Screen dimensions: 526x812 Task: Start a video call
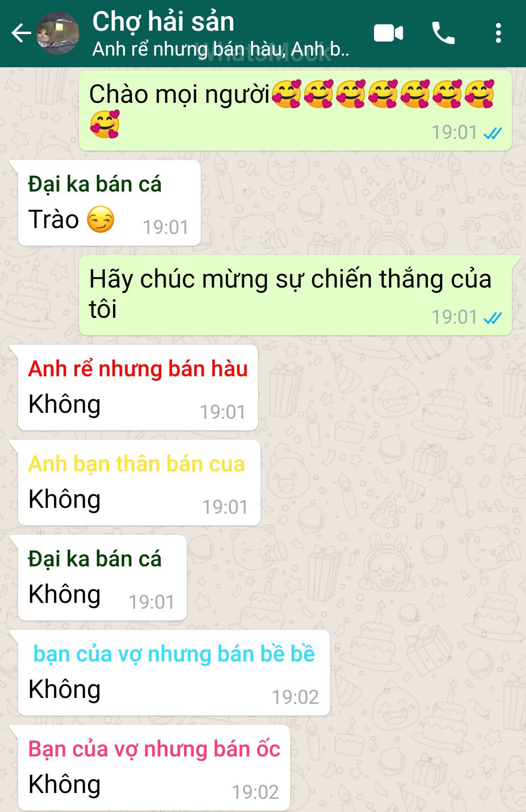(388, 33)
